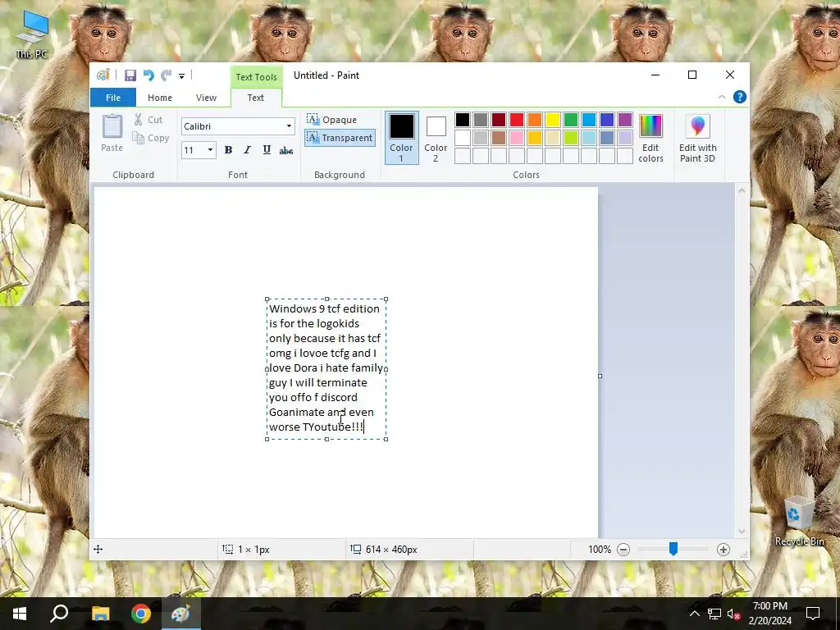
Task: Pick the red color swatch
Action: (x=517, y=120)
